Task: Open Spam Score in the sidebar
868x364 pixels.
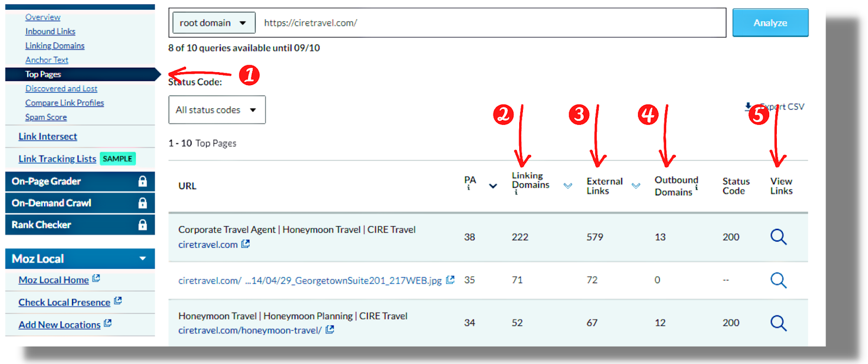Action: coord(46,117)
